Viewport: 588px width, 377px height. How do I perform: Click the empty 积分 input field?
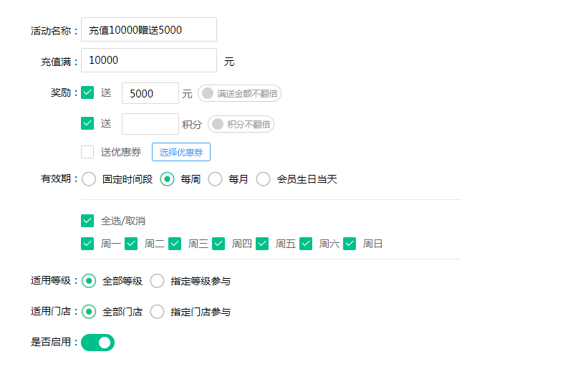150,124
